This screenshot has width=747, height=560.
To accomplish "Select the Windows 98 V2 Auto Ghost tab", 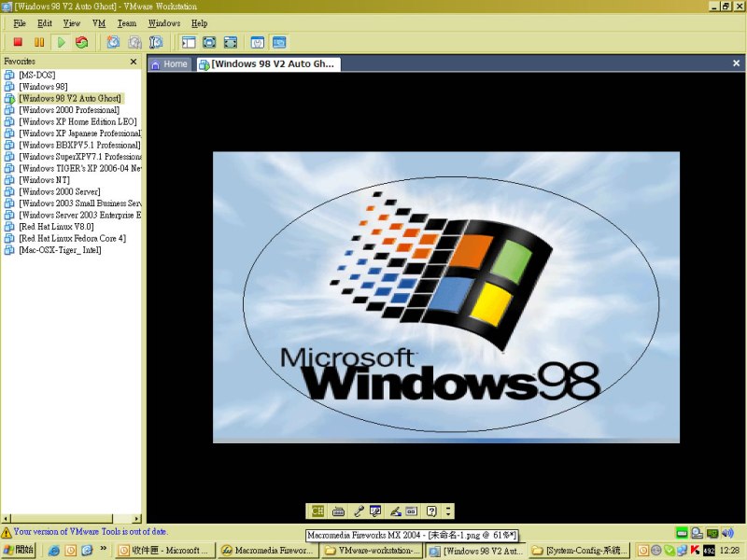I will [x=269, y=64].
